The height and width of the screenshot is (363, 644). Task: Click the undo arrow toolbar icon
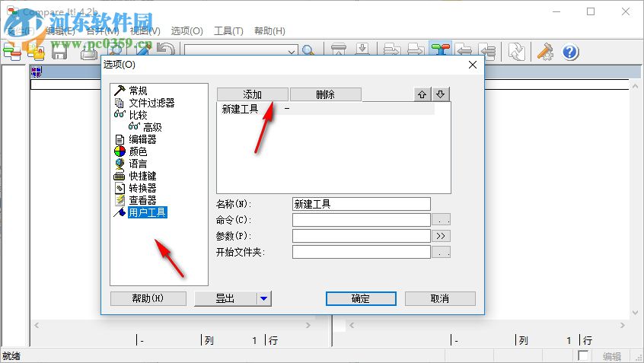coord(166,51)
